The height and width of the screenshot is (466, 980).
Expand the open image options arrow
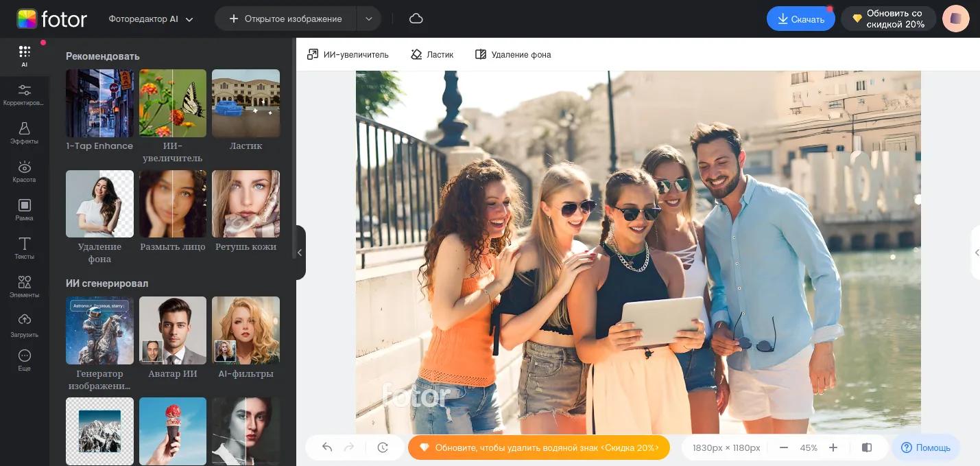(x=368, y=19)
